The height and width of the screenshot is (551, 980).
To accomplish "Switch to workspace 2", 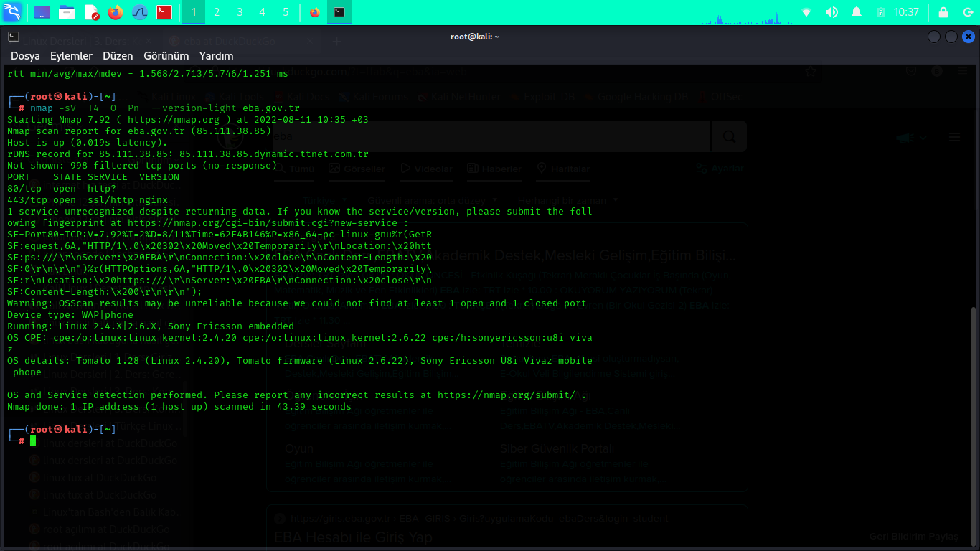I will (217, 12).
